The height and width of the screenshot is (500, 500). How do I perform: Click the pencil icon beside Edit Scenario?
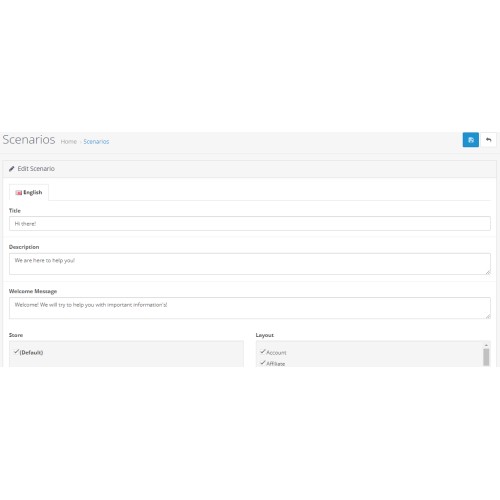(x=12, y=169)
